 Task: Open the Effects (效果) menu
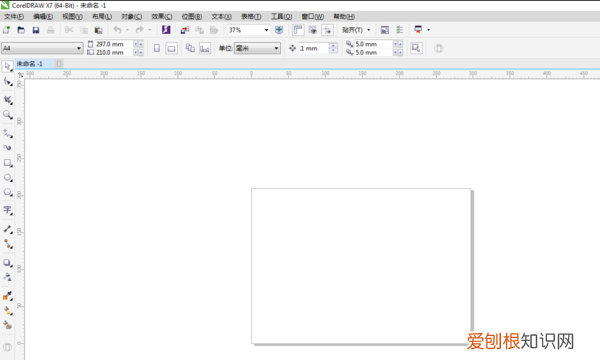pos(161,16)
